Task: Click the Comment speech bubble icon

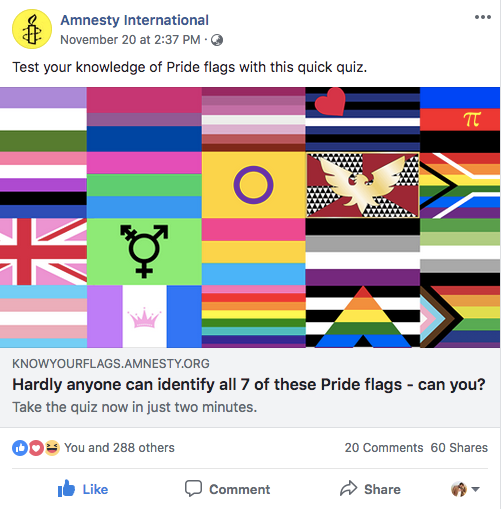Action: [x=193, y=488]
